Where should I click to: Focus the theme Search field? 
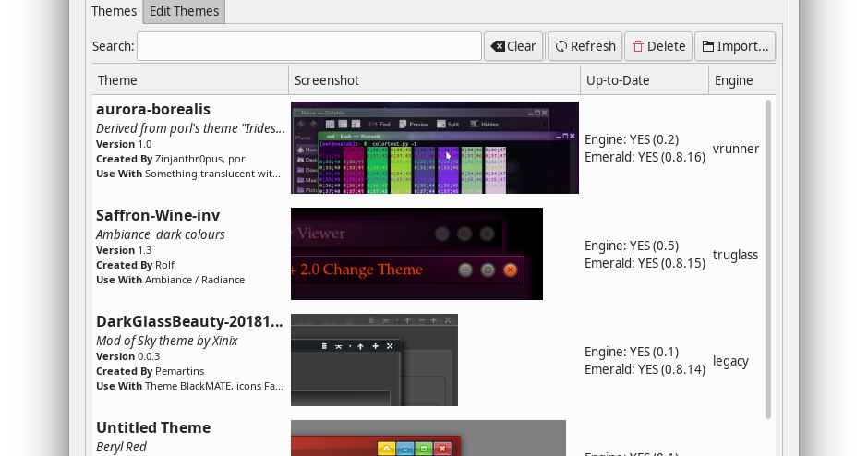pyautogui.click(x=309, y=46)
